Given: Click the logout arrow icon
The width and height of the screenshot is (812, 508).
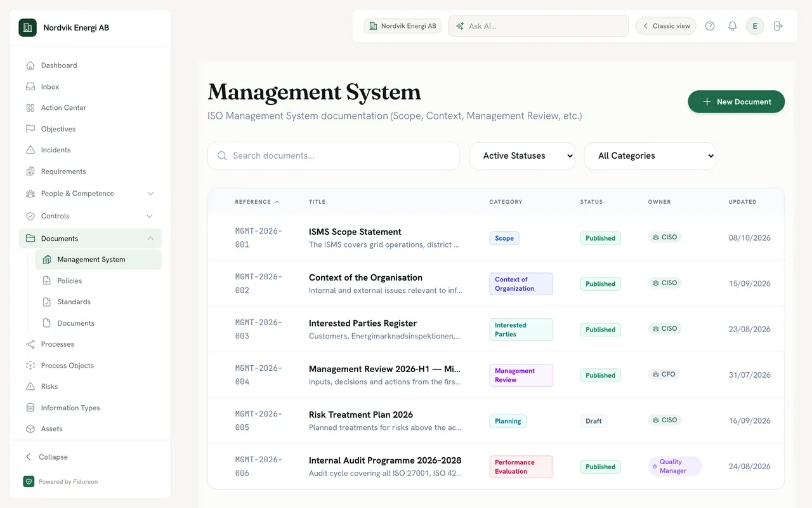Looking at the screenshot, I should pyautogui.click(x=778, y=26).
